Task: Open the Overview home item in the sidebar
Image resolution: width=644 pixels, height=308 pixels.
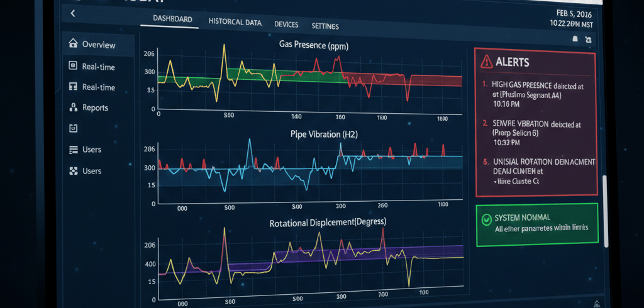Action: (98, 45)
